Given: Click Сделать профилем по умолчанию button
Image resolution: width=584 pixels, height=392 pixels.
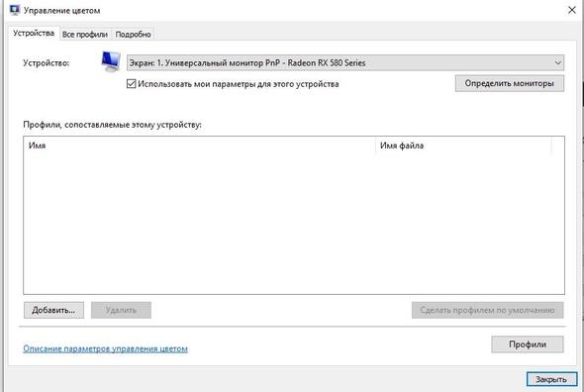Looking at the screenshot, I should pyautogui.click(x=487, y=310).
